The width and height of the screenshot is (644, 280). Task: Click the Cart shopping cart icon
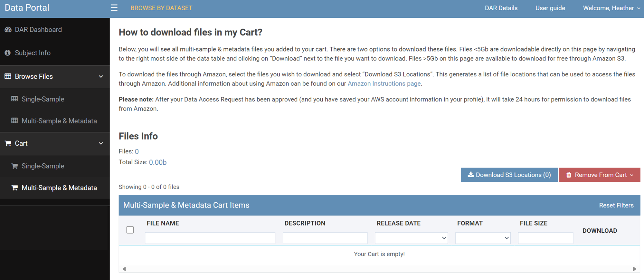pos(8,143)
